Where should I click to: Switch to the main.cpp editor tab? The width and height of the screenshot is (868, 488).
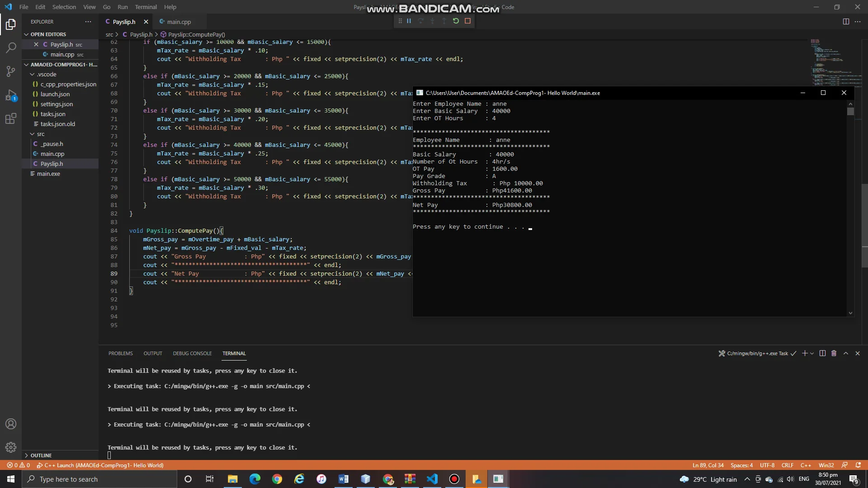pyautogui.click(x=179, y=22)
